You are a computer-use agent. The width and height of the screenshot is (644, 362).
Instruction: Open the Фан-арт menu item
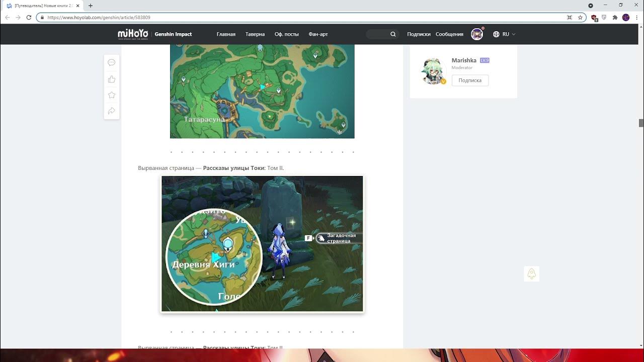click(318, 34)
